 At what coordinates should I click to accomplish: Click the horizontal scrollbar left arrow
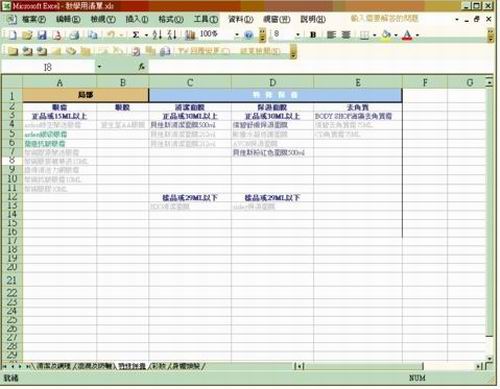(300, 366)
